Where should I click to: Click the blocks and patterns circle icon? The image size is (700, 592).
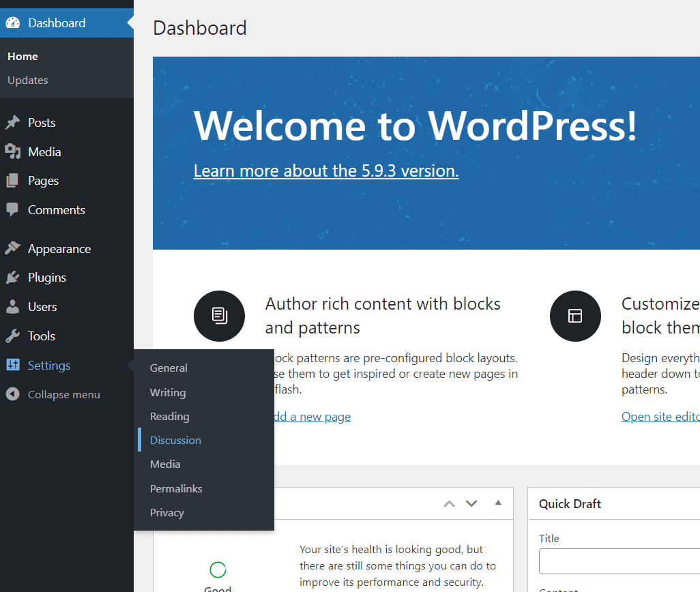(219, 316)
